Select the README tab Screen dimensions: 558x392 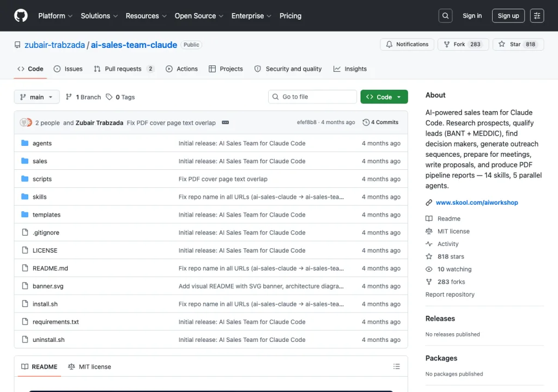coord(39,366)
